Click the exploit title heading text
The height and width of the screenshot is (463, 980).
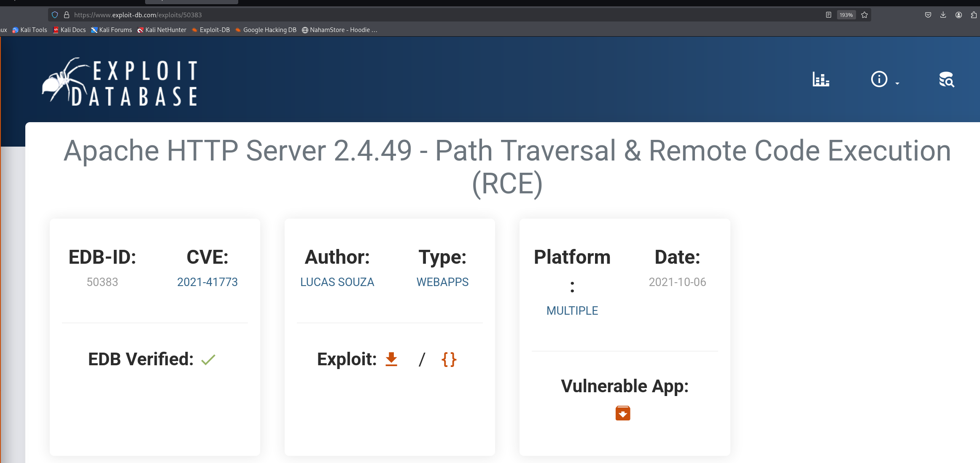(507, 167)
